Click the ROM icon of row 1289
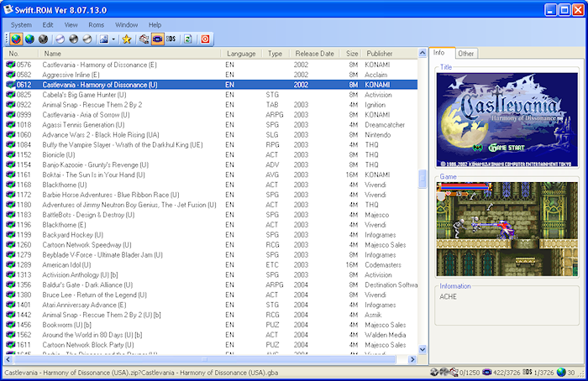588x381 pixels. coord(10,265)
